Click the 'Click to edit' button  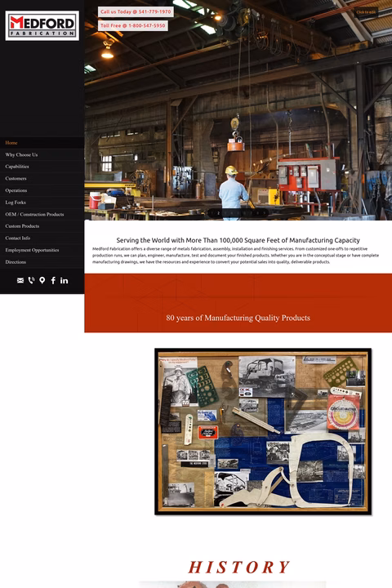[x=366, y=12]
